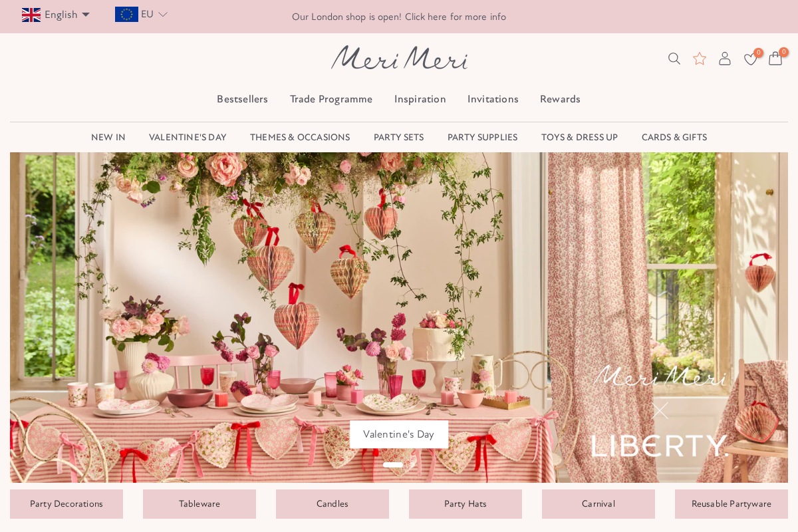This screenshot has height=532, width=798.
Task: Click the Valentine's Day banner button
Action: pyautogui.click(x=399, y=434)
